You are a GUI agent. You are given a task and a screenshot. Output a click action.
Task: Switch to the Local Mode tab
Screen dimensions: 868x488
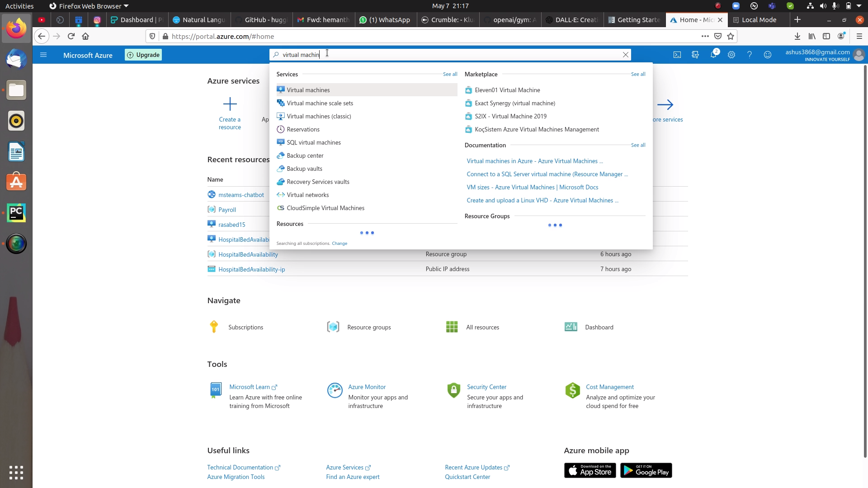pyautogui.click(x=758, y=20)
